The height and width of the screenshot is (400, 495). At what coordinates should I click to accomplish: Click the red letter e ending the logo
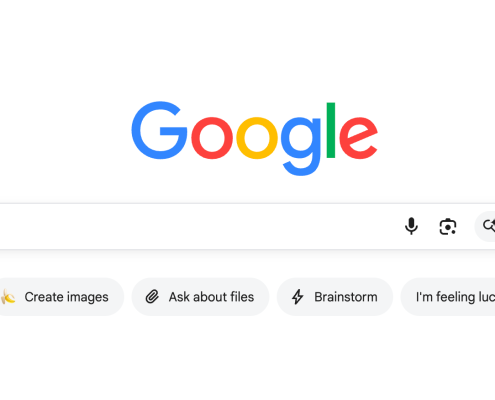coord(358,137)
